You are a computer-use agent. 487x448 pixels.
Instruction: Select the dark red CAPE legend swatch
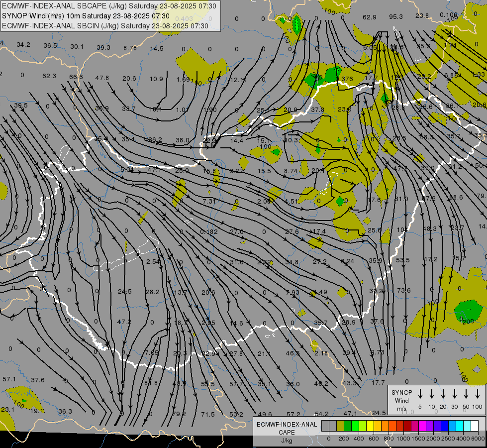click(x=407, y=426)
